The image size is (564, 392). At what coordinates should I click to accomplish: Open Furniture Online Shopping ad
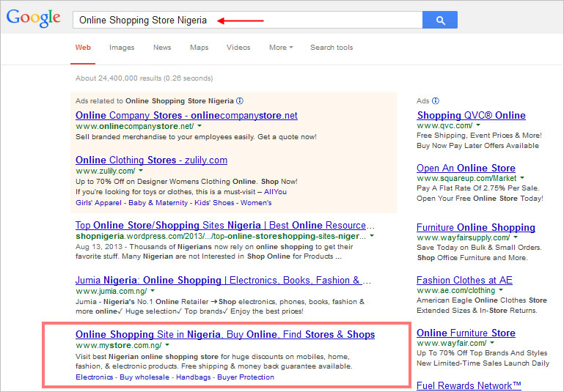(476, 227)
